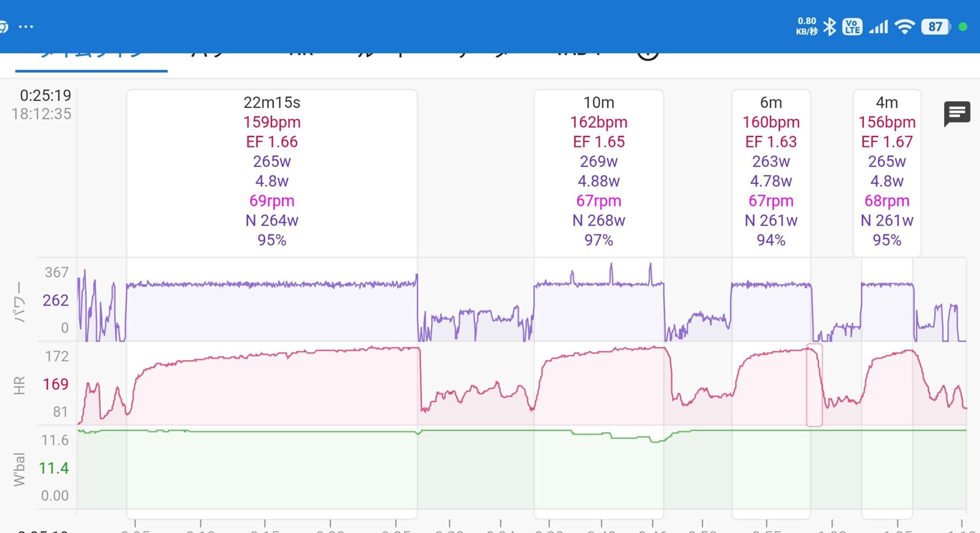Click the HR axis label on left
This screenshot has width=980, height=533.
[x=19, y=385]
